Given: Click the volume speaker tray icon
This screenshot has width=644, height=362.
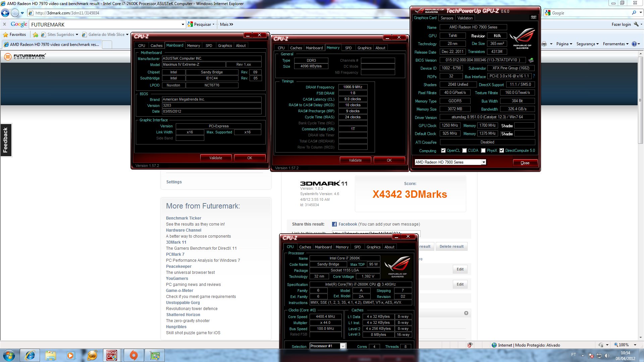Looking at the screenshot, I should [x=607, y=355].
